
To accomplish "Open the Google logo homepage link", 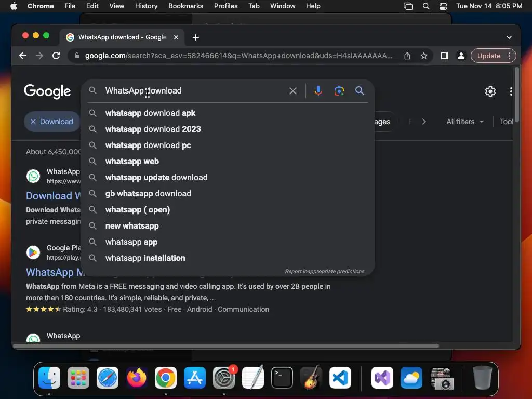I will (47, 91).
